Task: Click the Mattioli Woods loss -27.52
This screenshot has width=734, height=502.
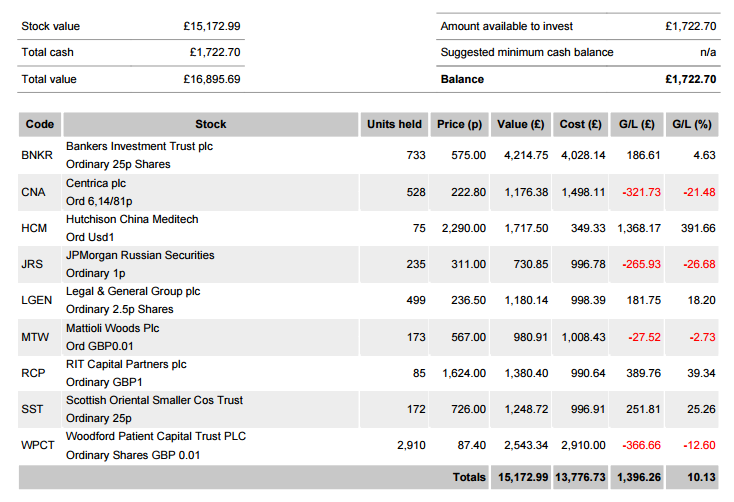Action: [644, 337]
